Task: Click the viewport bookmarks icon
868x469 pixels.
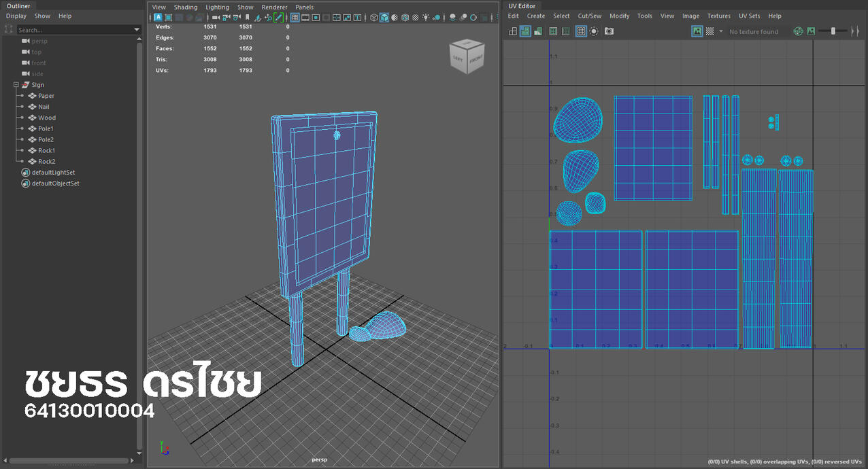Action: [x=247, y=18]
